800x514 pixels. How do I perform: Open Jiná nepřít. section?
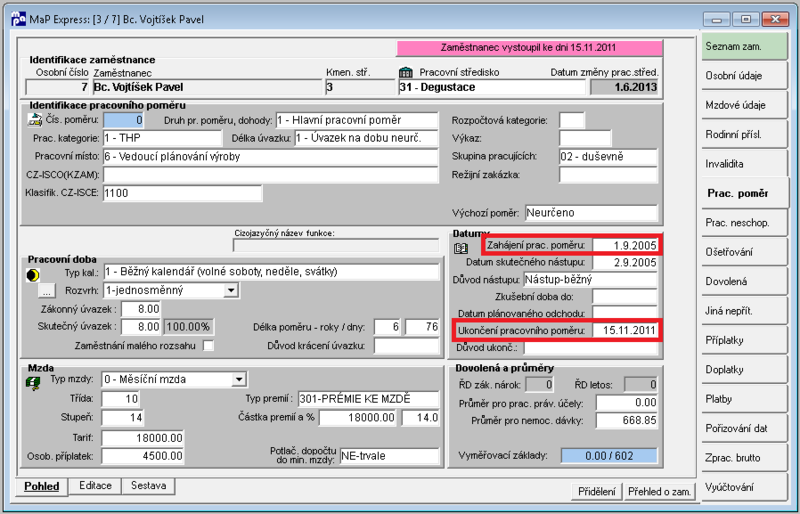point(744,311)
